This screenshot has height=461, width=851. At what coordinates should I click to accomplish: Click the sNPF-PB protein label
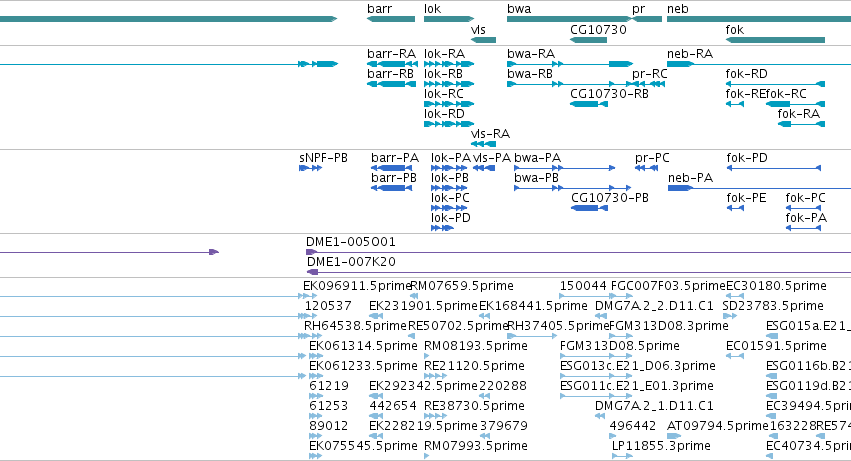pos(323,158)
